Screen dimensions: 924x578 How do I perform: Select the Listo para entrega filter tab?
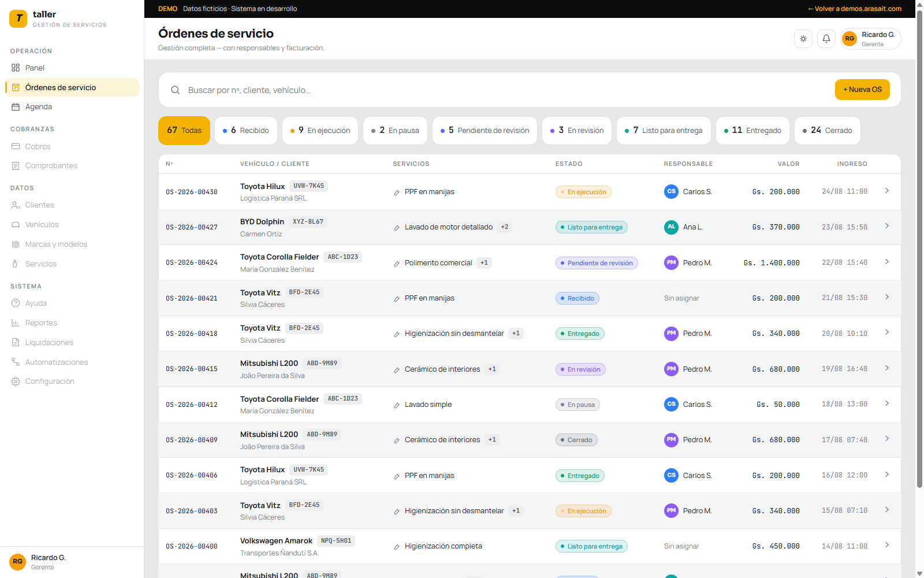pos(664,131)
